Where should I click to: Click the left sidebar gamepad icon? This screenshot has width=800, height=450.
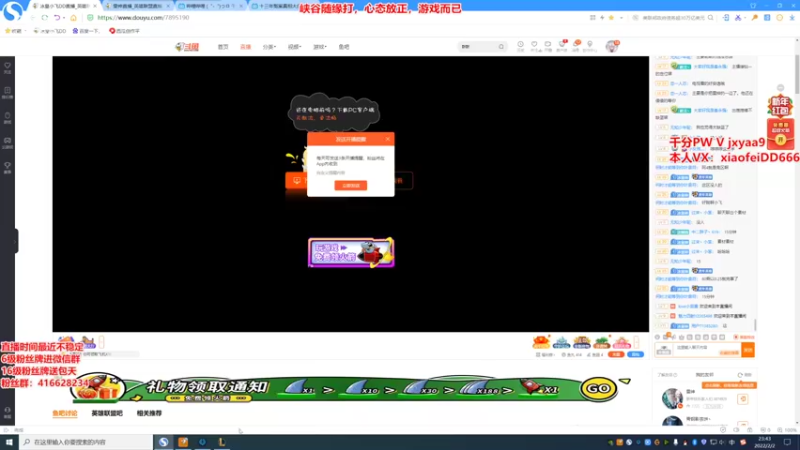(7, 143)
